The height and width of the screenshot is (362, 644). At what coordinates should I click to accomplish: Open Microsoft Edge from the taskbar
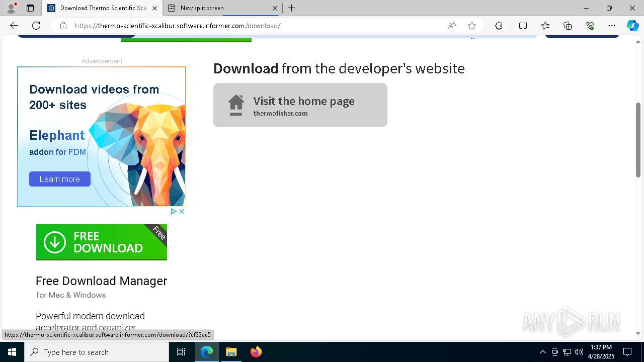[207, 352]
